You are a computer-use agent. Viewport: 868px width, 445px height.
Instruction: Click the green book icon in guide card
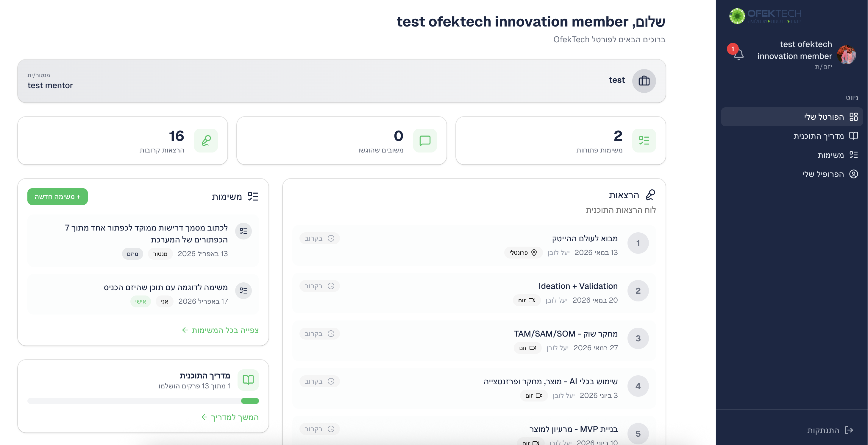(x=248, y=380)
